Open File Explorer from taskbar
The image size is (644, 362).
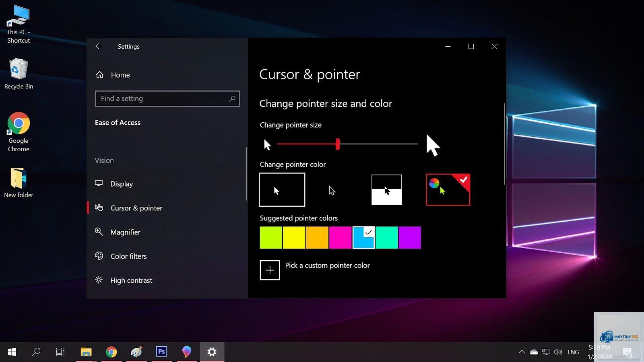pyautogui.click(x=86, y=352)
